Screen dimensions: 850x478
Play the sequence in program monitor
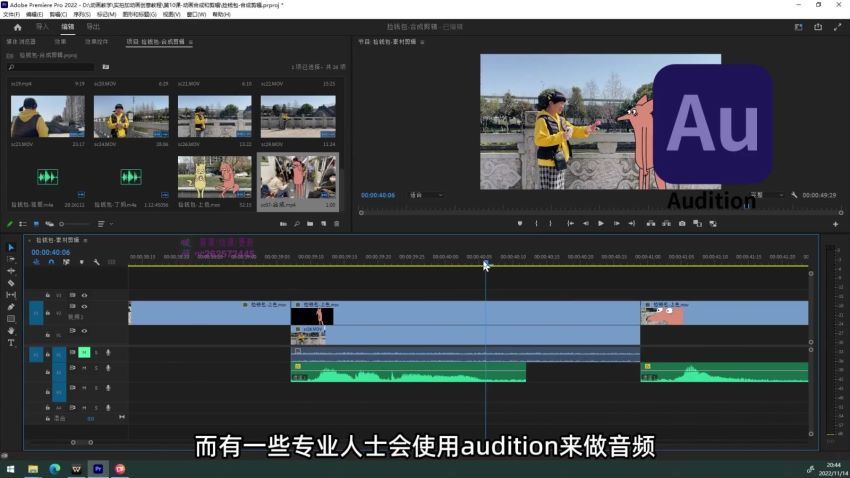[x=601, y=223]
